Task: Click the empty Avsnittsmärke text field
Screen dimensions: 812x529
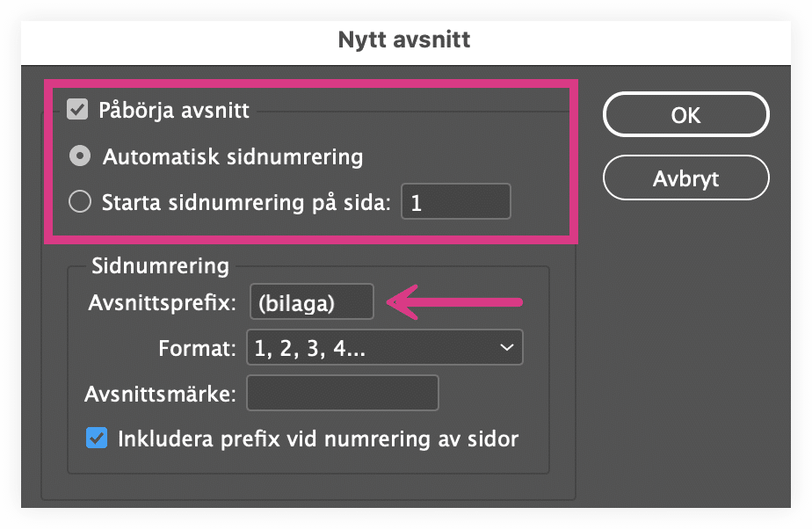Action: coord(342,394)
